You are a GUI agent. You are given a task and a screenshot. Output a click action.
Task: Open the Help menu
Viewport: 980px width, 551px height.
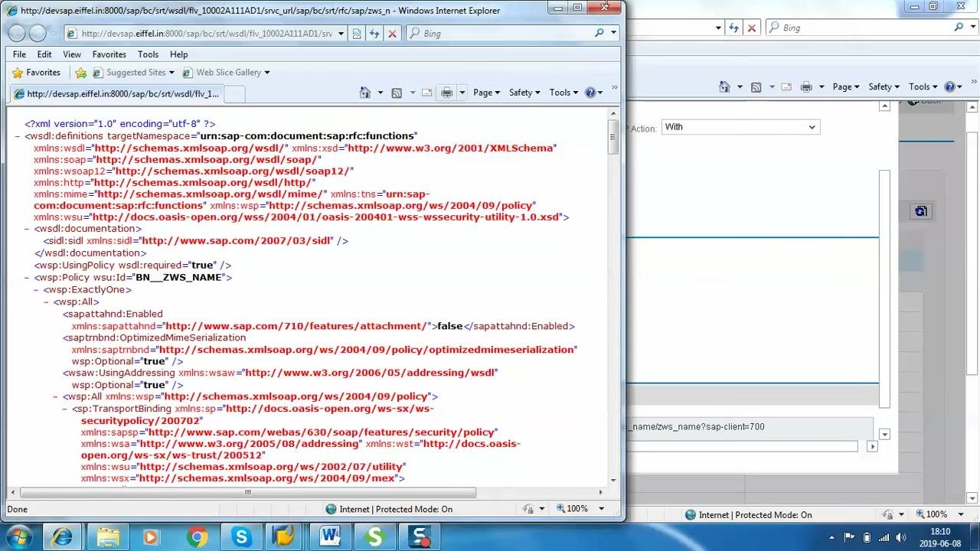(178, 54)
